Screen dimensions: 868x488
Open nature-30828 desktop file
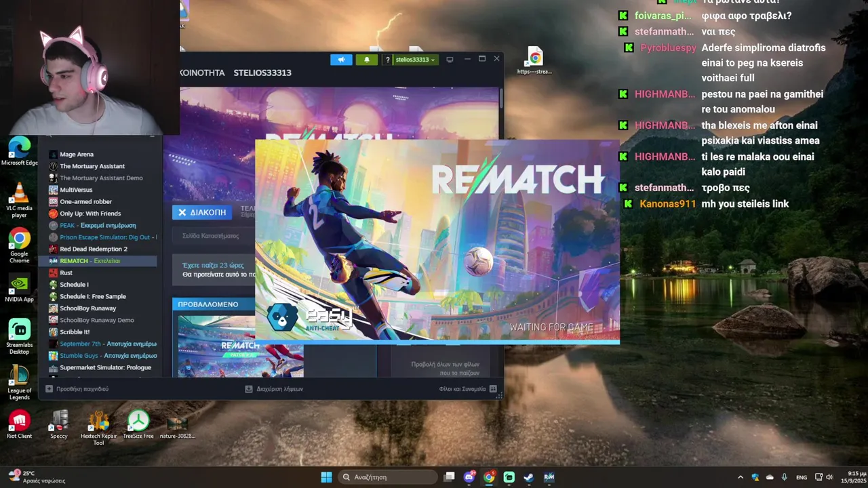click(178, 427)
